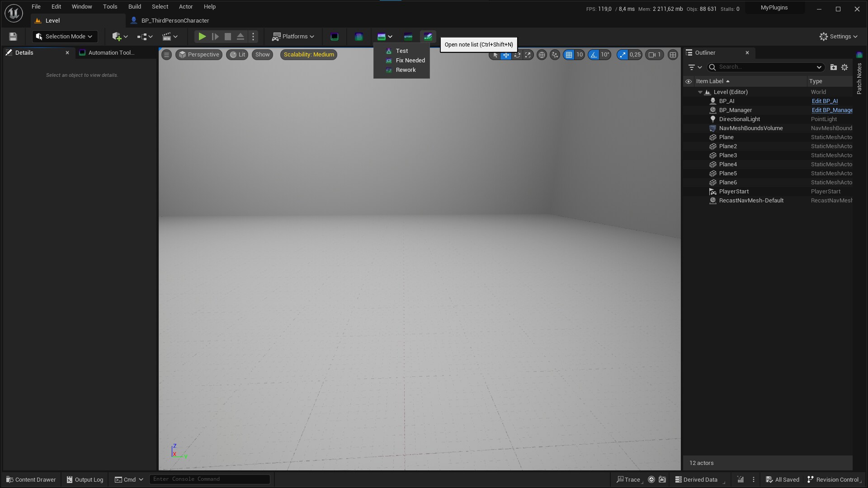
Task: Toggle Outliner visibility eye column header
Action: (689, 82)
